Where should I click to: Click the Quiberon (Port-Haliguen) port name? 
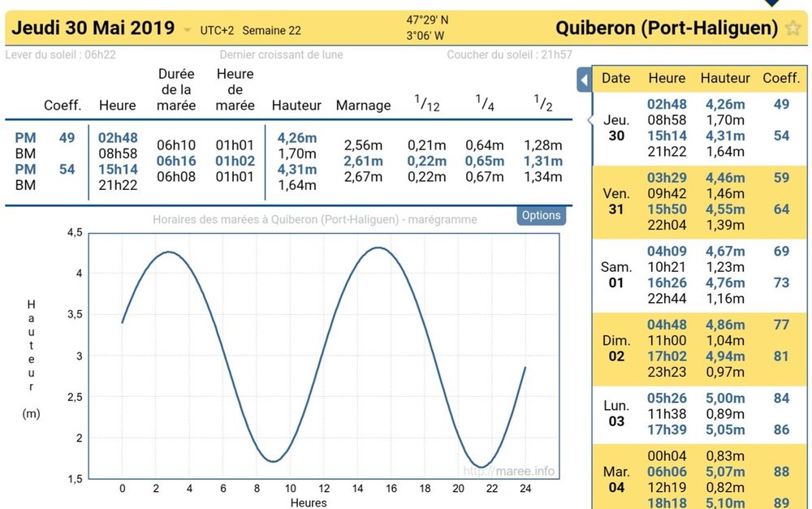[667, 28]
